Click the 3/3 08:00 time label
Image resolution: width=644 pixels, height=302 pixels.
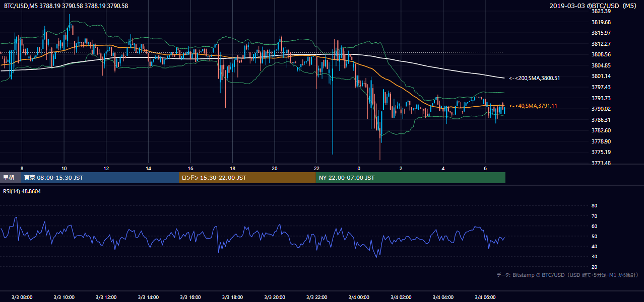pos(22,297)
